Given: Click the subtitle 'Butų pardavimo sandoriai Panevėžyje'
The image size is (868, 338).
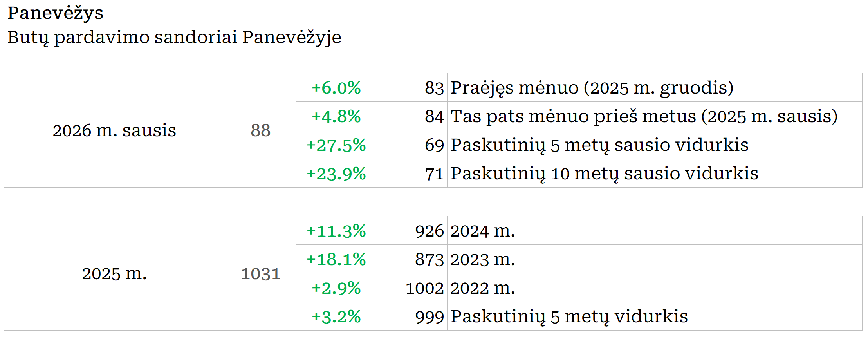Looking at the screenshot, I should coord(174,37).
